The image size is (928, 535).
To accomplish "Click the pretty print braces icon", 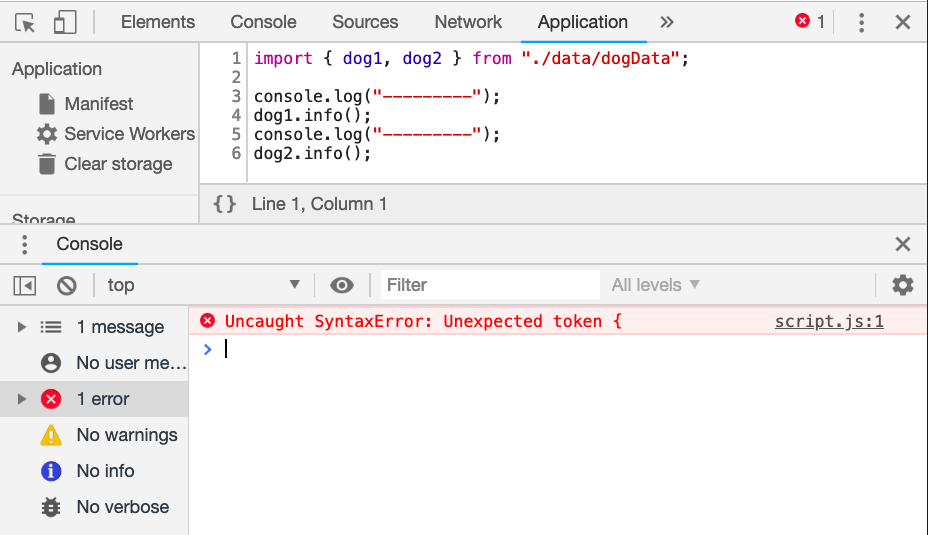I will [x=225, y=204].
